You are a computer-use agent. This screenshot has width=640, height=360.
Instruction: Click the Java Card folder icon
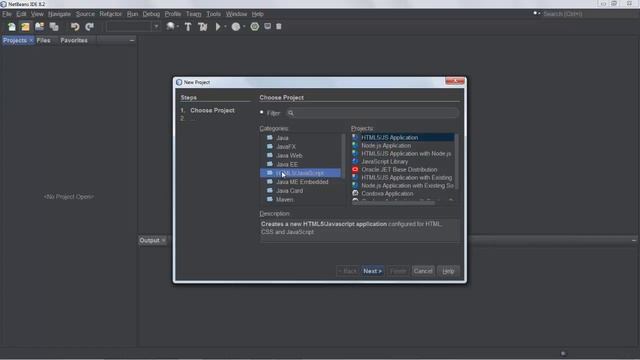270,191
